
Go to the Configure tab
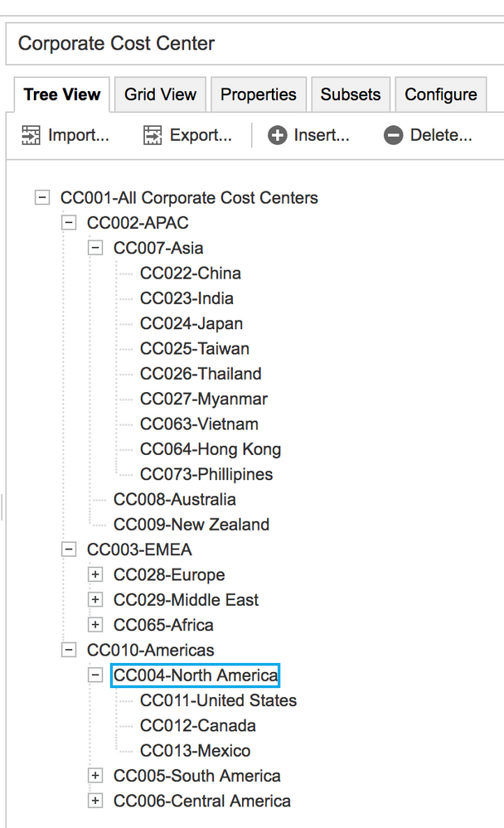tap(440, 94)
